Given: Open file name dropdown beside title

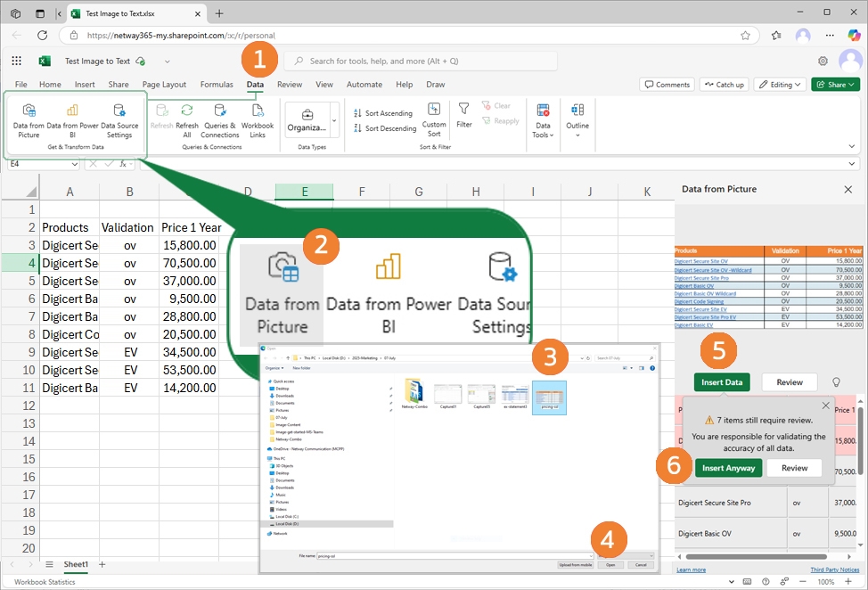Looking at the screenshot, I should [x=167, y=61].
